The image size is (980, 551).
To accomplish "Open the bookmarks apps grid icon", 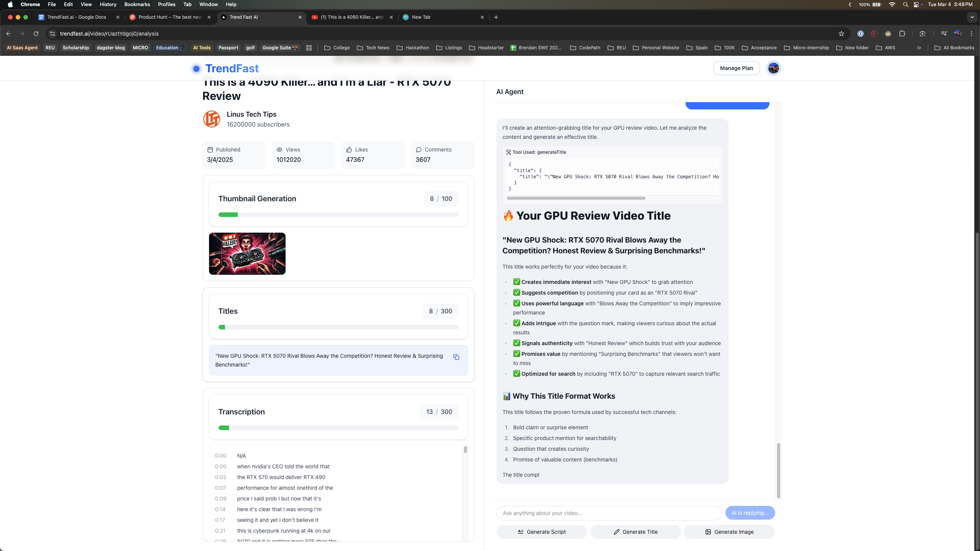I will [x=309, y=48].
